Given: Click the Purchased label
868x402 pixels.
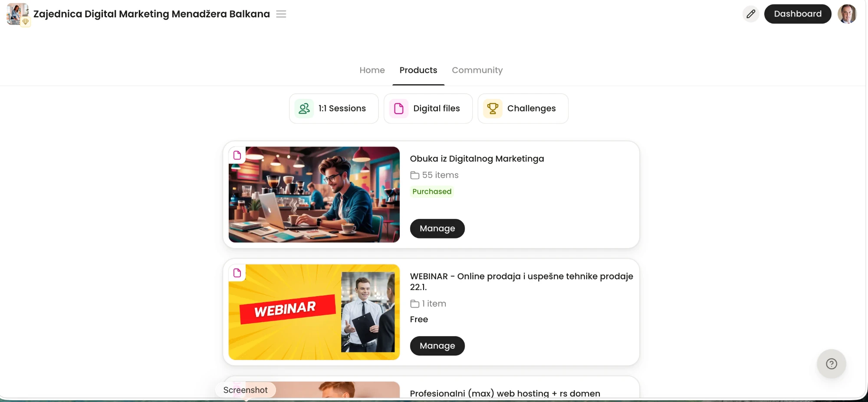Looking at the screenshot, I should [x=432, y=192].
